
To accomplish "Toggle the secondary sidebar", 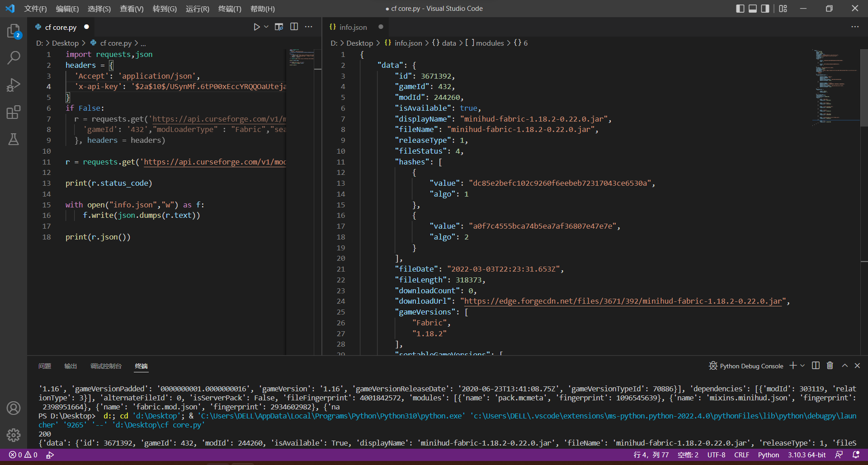I will click(765, 8).
